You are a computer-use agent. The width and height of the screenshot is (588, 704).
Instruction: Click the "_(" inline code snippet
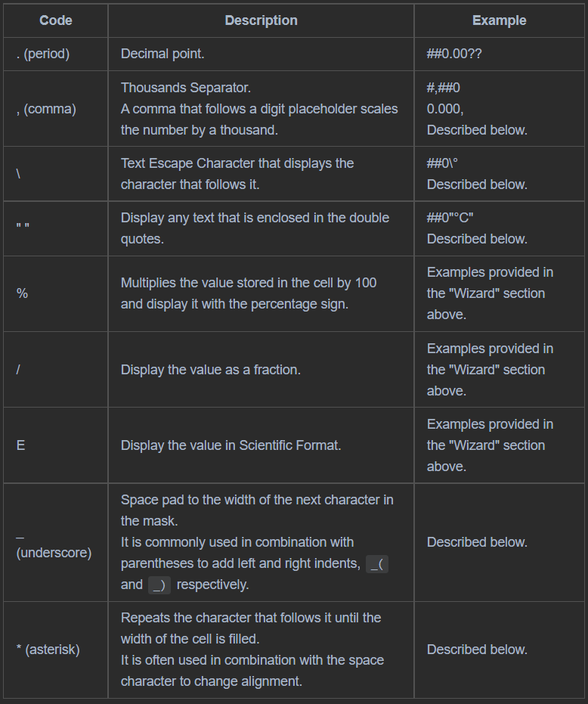[x=376, y=563]
